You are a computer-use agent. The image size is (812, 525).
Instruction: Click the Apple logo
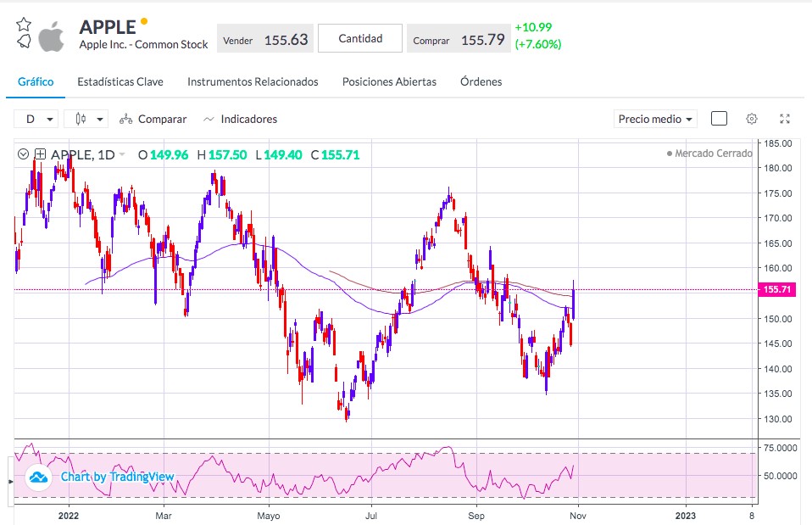[52, 36]
